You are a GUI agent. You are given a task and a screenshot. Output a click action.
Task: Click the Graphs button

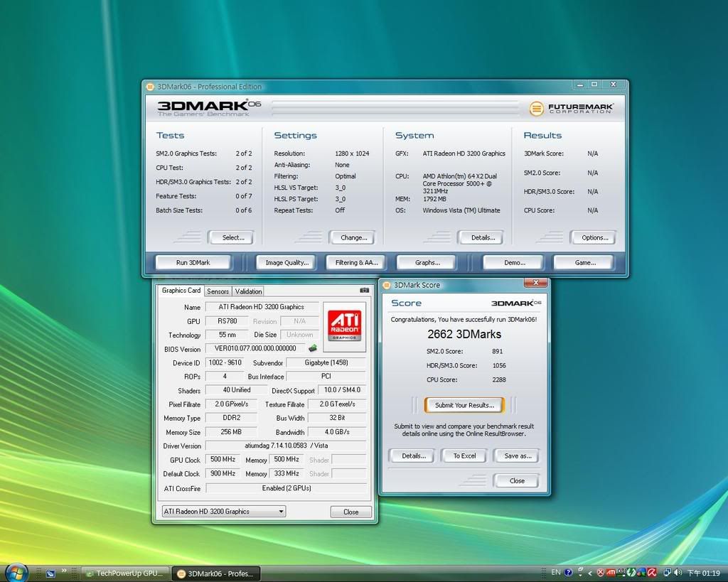[x=427, y=263]
